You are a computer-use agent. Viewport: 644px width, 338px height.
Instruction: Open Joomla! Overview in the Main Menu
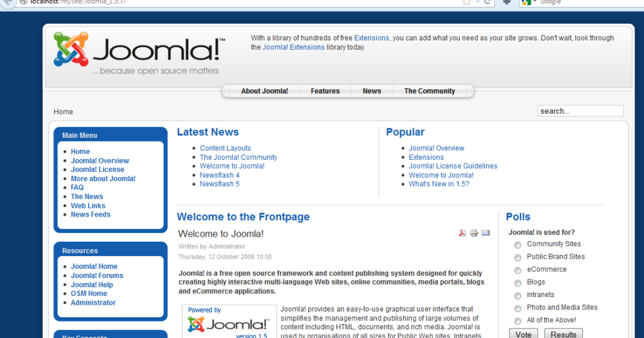pyautogui.click(x=100, y=161)
